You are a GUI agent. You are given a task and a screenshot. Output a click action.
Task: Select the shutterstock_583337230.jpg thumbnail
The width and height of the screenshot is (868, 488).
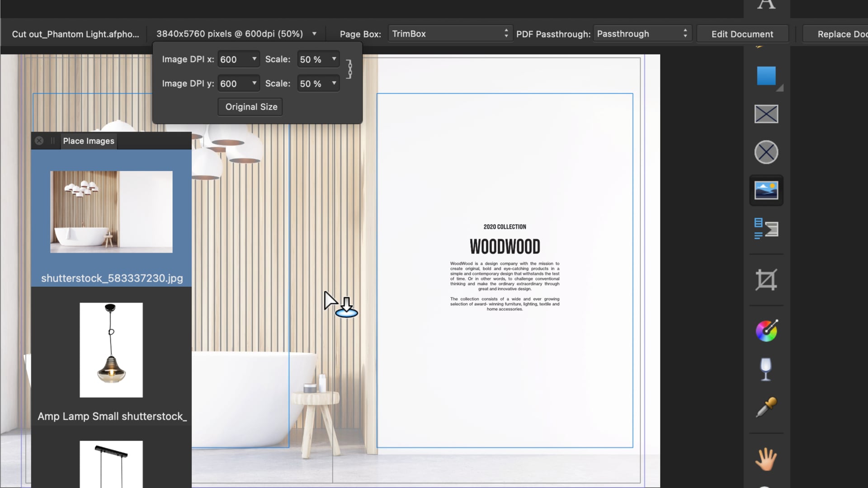point(111,212)
